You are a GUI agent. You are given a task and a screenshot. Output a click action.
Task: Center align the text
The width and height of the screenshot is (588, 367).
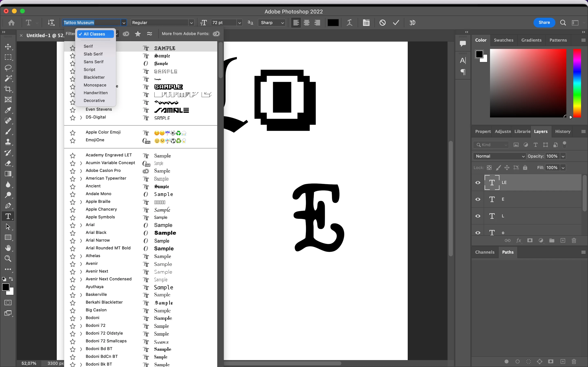point(307,23)
